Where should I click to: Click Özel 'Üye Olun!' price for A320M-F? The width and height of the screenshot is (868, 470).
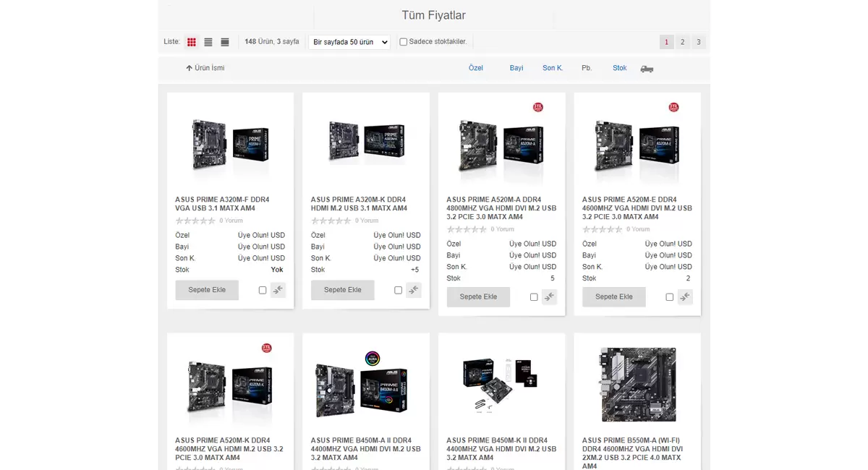[261, 235]
